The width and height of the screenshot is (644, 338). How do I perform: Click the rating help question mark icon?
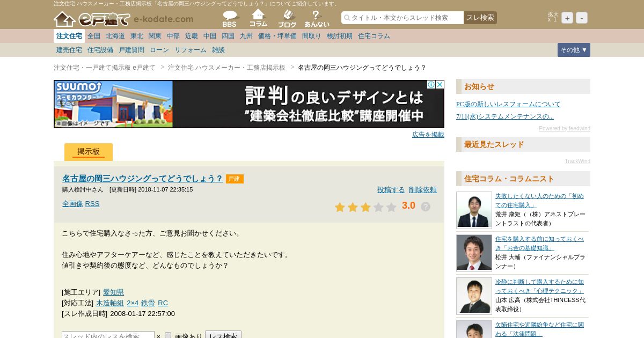coord(426,207)
